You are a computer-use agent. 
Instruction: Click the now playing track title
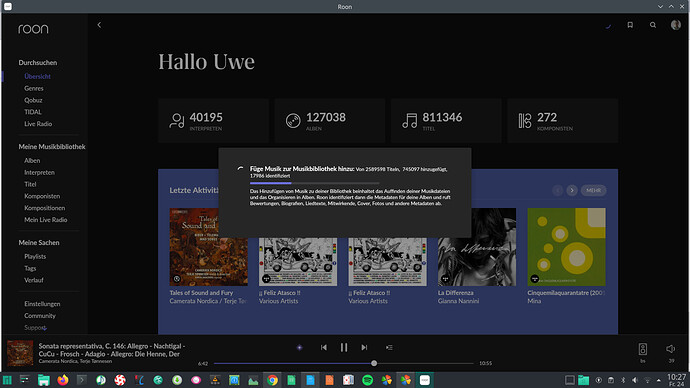[x=112, y=350]
